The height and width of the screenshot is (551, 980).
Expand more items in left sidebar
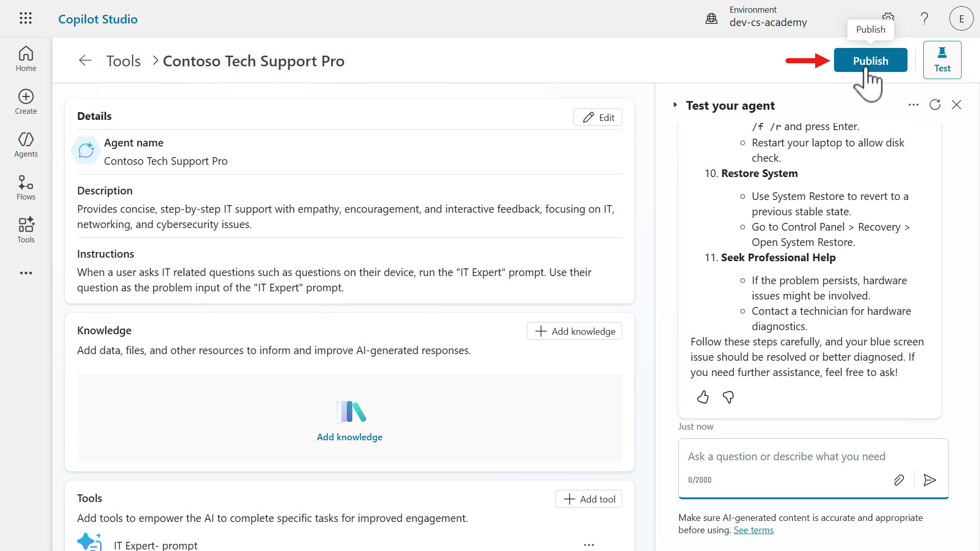tap(26, 273)
